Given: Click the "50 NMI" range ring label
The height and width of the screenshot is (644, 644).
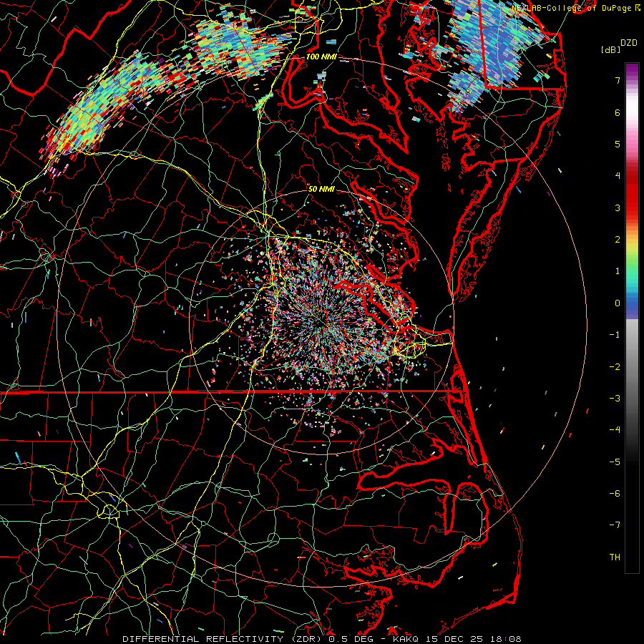Looking at the screenshot, I should (321, 189).
